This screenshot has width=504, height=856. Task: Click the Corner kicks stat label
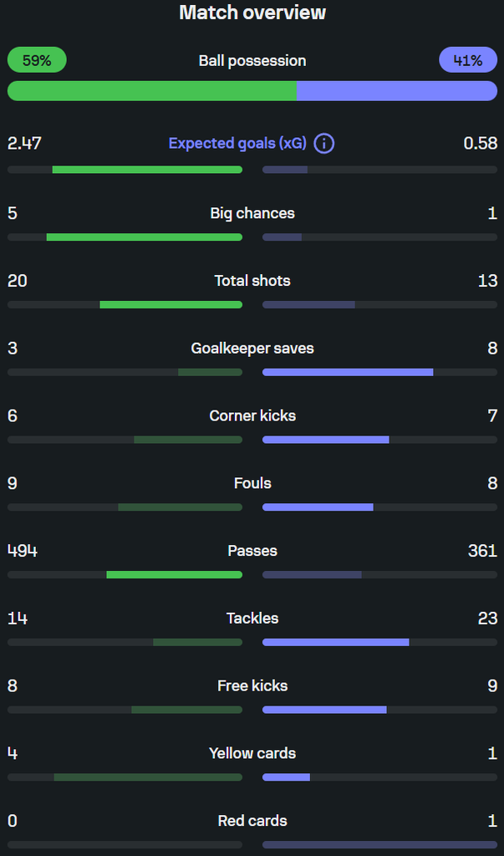(252, 416)
